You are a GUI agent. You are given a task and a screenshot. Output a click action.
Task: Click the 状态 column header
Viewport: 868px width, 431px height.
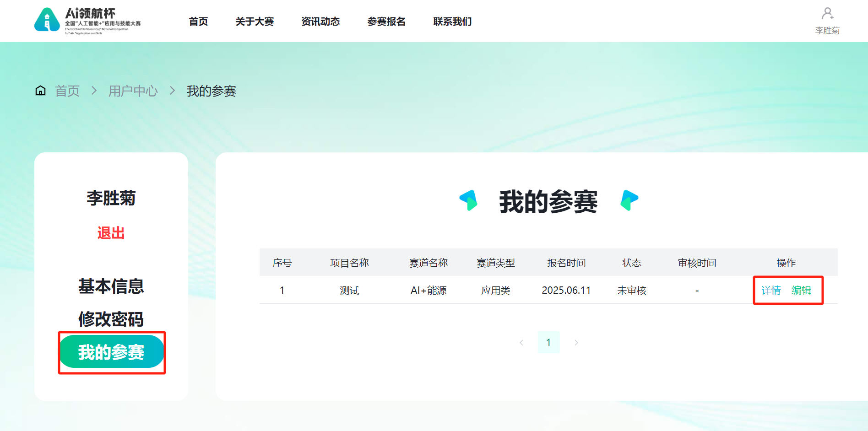(632, 263)
